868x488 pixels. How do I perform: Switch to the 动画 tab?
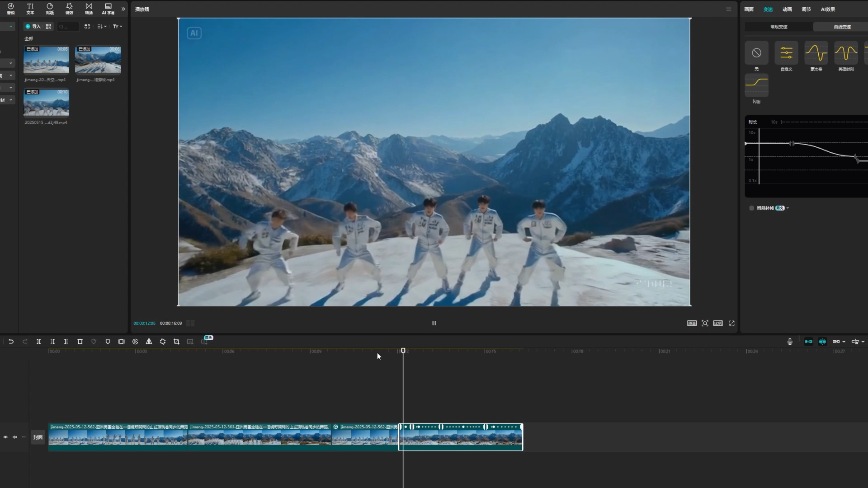coord(787,9)
